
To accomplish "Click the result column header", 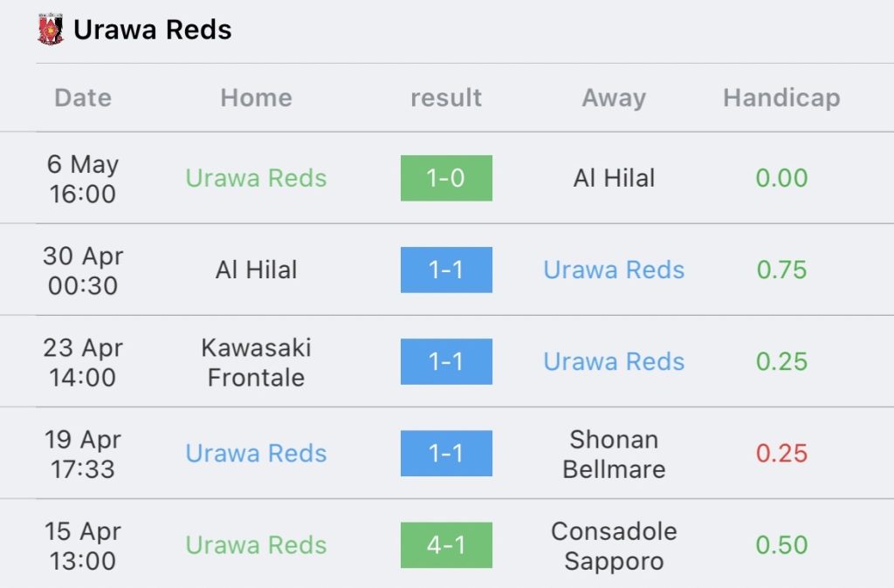I will [x=446, y=98].
